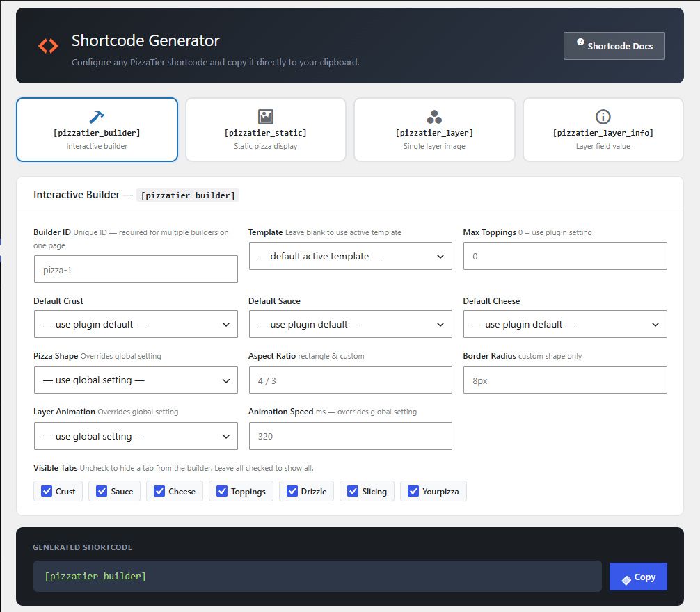Switch to the [pizzatier_layer] Single layer image tab
The width and height of the screenshot is (700, 612).
[434, 130]
